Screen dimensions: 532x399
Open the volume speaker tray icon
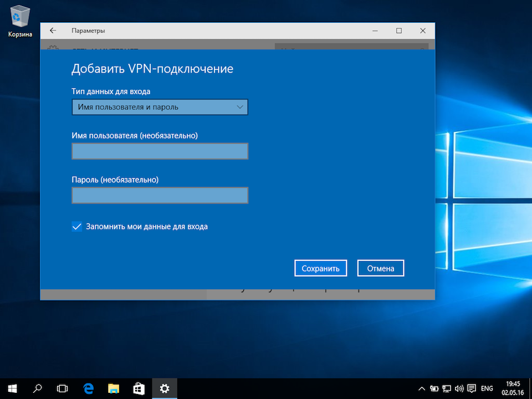(x=459, y=389)
